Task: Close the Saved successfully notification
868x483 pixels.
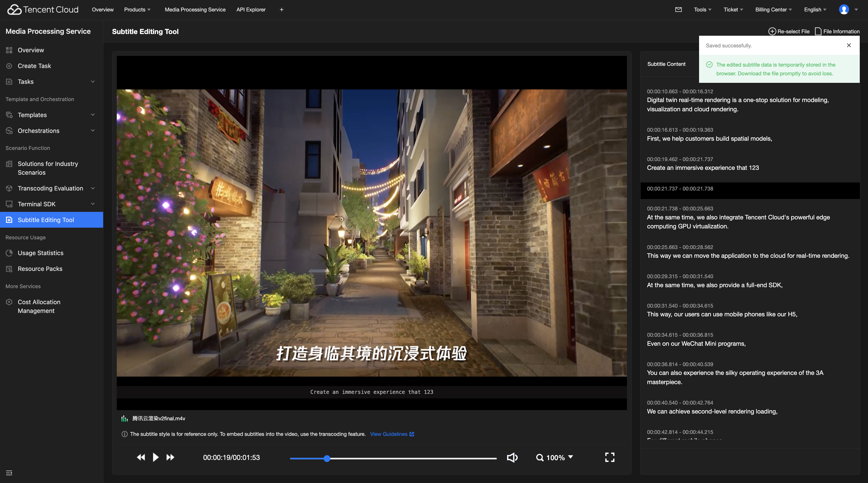Action: click(x=849, y=45)
